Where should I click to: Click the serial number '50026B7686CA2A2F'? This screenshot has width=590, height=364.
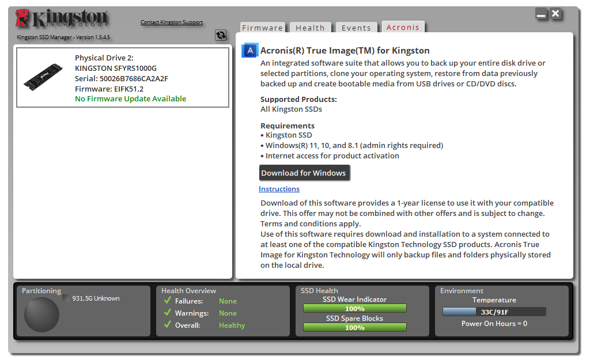coord(134,78)
